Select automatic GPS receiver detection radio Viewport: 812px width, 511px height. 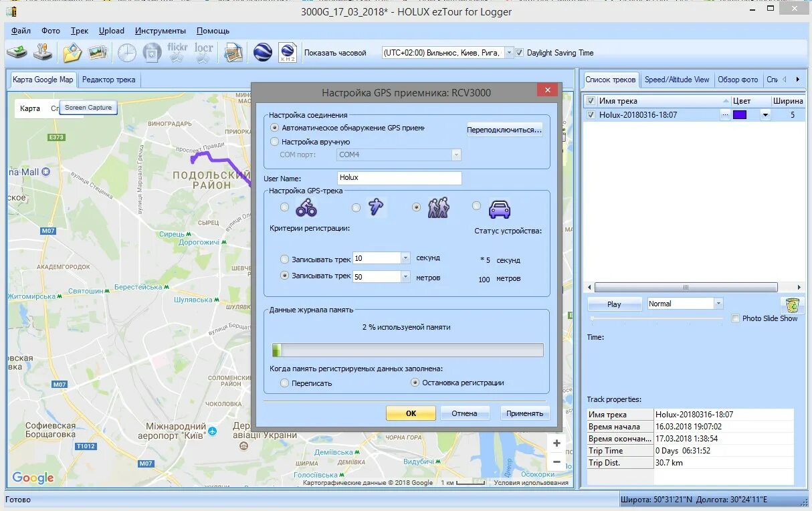point(274,127)
